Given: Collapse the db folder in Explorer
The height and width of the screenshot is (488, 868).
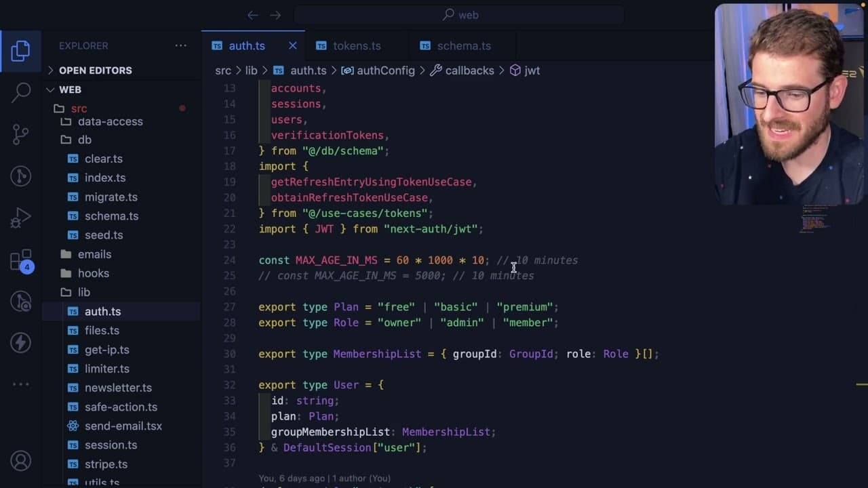Looking at the screenshot, I should tap(84, 140).
